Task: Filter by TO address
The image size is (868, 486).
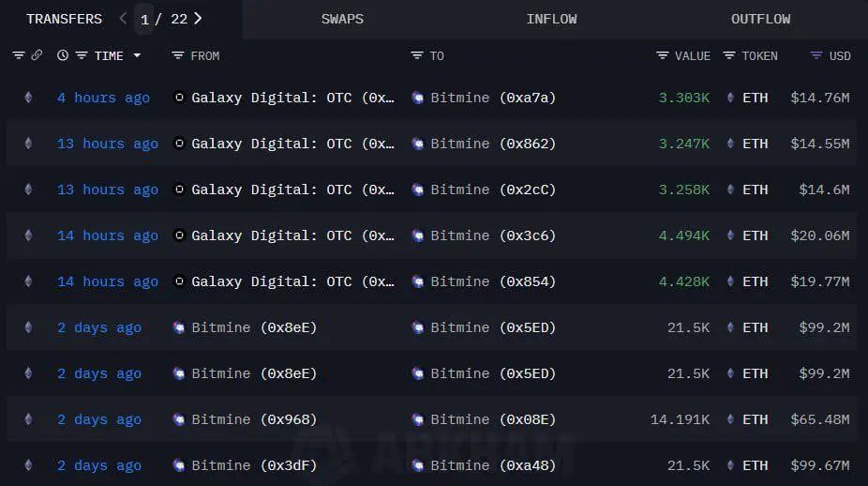Action: (x=417, y=55)
